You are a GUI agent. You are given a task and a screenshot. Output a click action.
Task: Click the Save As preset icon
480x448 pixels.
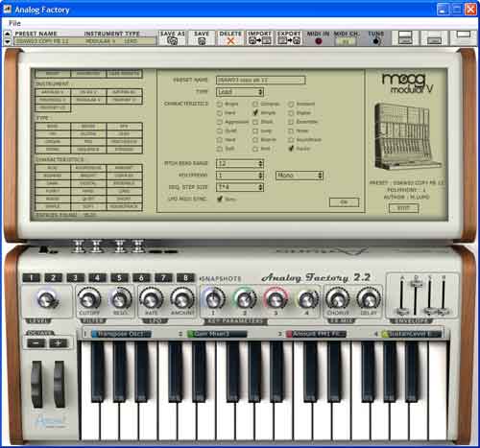[173, 41]
